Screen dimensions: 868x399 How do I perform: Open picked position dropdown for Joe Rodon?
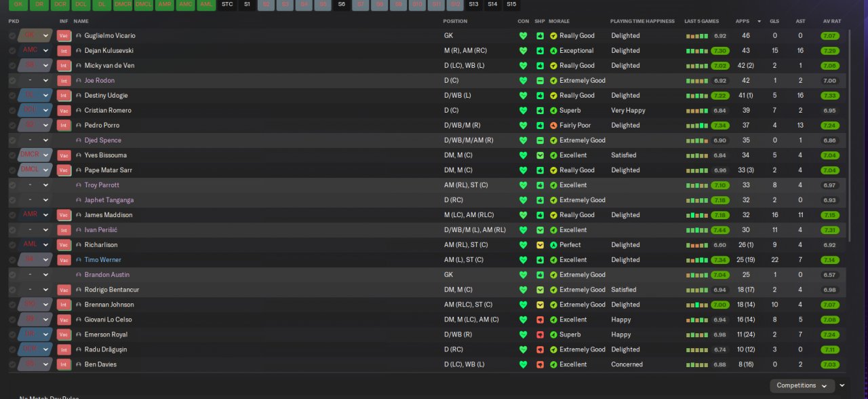pos(35,80)
